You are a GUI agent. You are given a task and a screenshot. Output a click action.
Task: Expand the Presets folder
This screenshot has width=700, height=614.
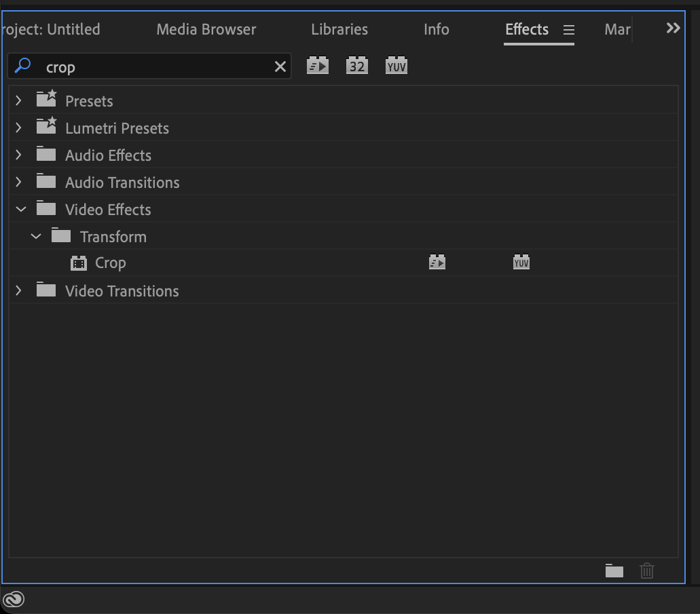[x=18, y=100]
